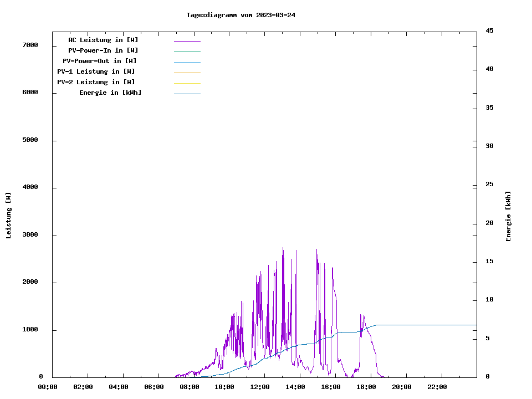Click the PV-Power-Out in [W] legend label

tap(100, 61)
